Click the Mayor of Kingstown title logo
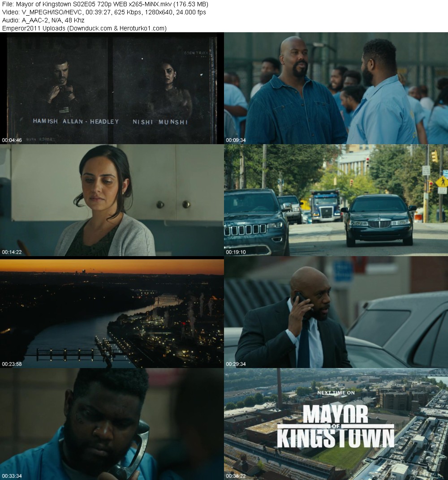Image resolution: width=448 pixels, height=480 pixels. tap(336, 426)
